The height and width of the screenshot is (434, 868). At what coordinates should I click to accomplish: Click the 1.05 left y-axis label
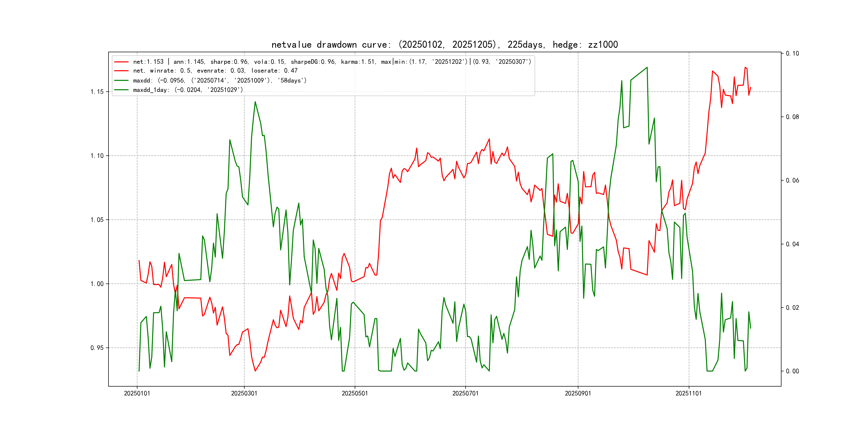point(97,220)
